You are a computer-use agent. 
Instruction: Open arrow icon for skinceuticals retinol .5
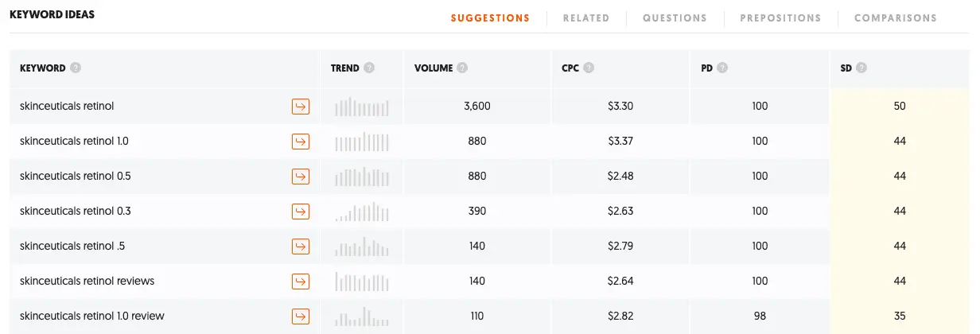click(301, 247)
